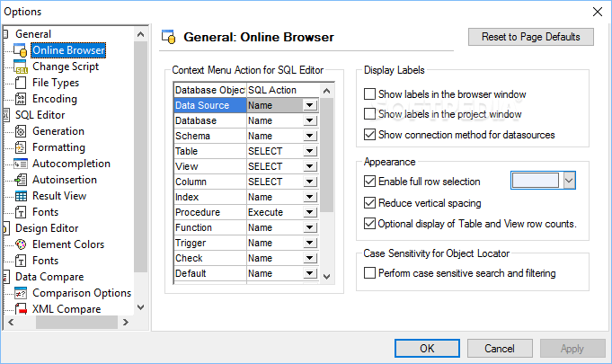Image resolution: width=612 pixels, height=364 pixels.
Task: Click the Encoding tree icon
Action: click(21, 99)
